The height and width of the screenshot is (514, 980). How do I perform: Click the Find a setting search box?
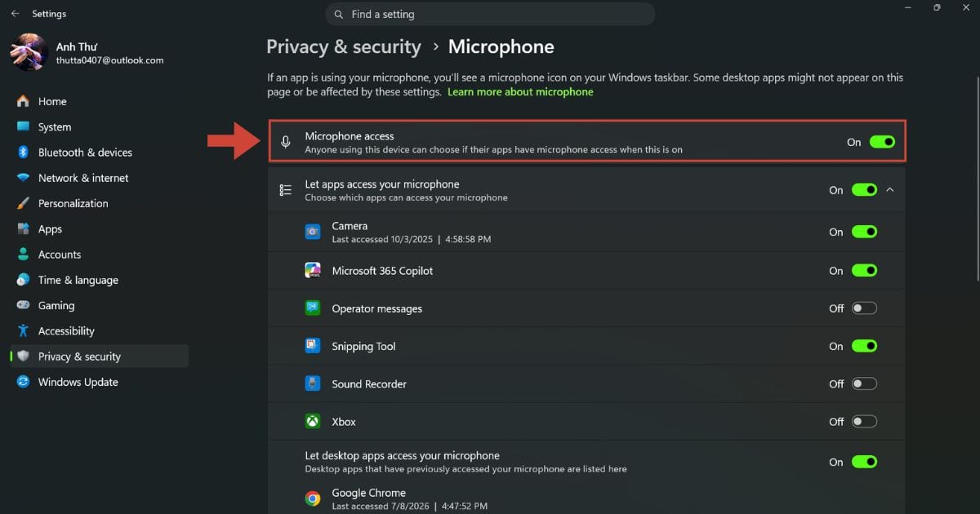[490, 14]
